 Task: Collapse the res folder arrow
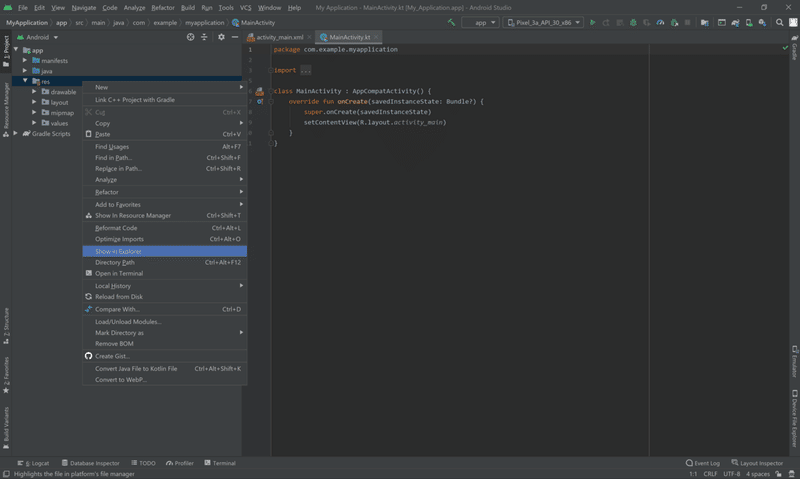coord(24,81)
